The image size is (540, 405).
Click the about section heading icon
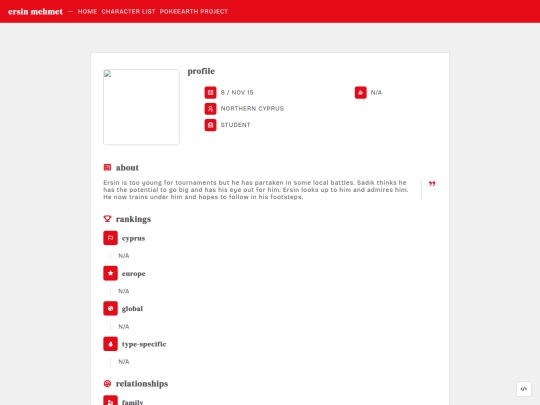coord(107,167)
